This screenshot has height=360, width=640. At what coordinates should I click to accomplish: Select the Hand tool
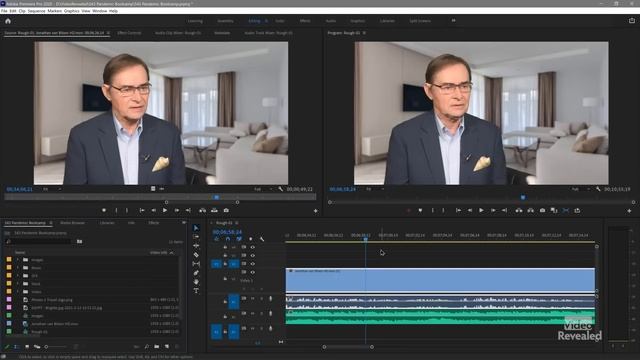point(196,282)
